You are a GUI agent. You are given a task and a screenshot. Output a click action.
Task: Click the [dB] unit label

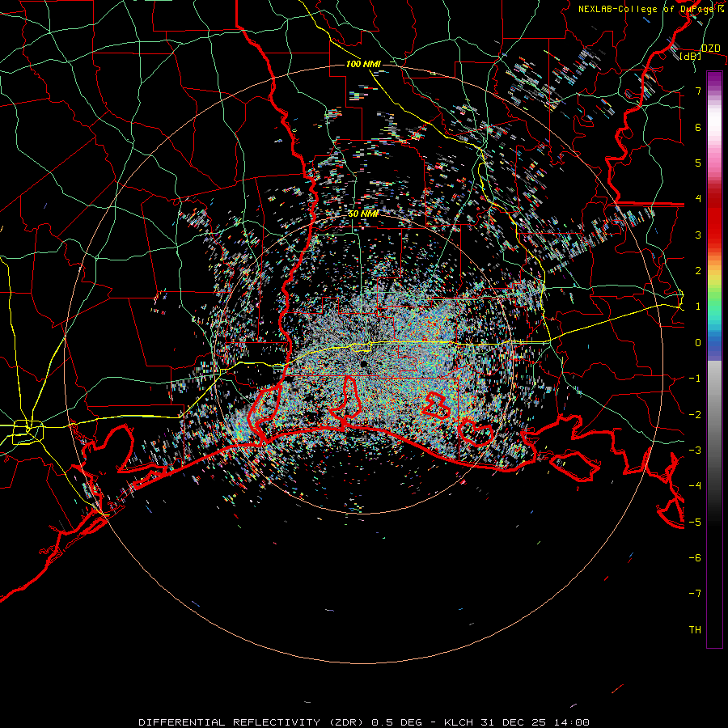691,57
